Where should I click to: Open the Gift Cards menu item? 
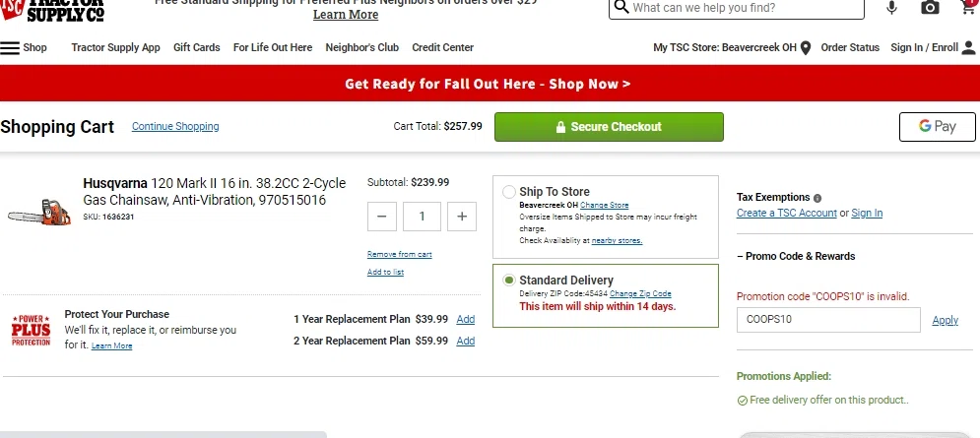pyautogui.click(x=197, y=47)
